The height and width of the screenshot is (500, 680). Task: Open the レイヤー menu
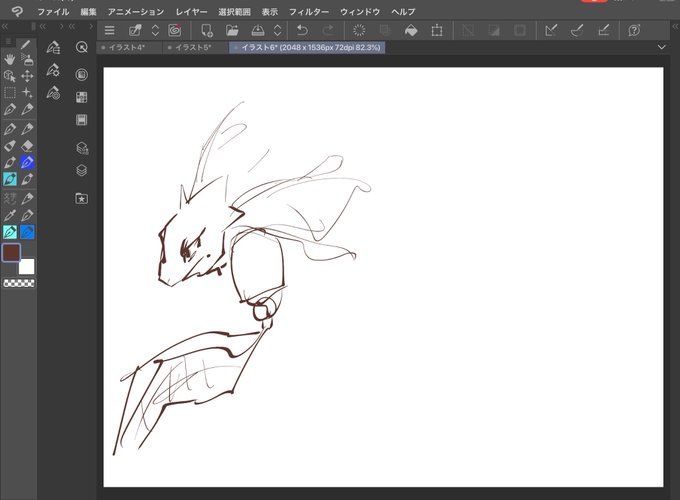click(x=191, y=12)
